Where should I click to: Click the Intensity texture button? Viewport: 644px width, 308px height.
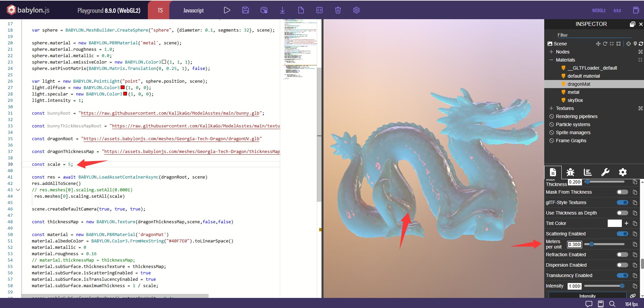[x=588, y=296]
